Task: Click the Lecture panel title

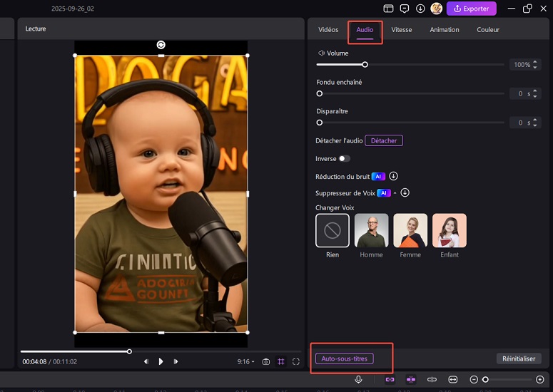Action: pyautogui.click(x=36, y=29)
